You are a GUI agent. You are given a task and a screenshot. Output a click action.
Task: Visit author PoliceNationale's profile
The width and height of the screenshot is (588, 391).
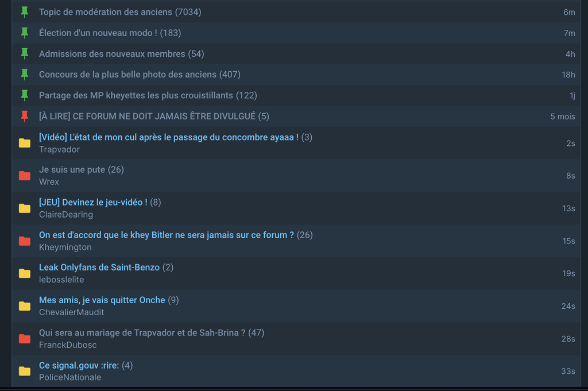click(70, 377)
